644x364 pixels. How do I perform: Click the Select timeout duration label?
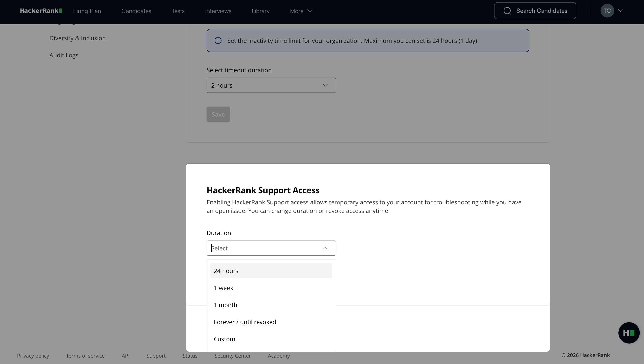pyautogui.click(x=239, y=70)
